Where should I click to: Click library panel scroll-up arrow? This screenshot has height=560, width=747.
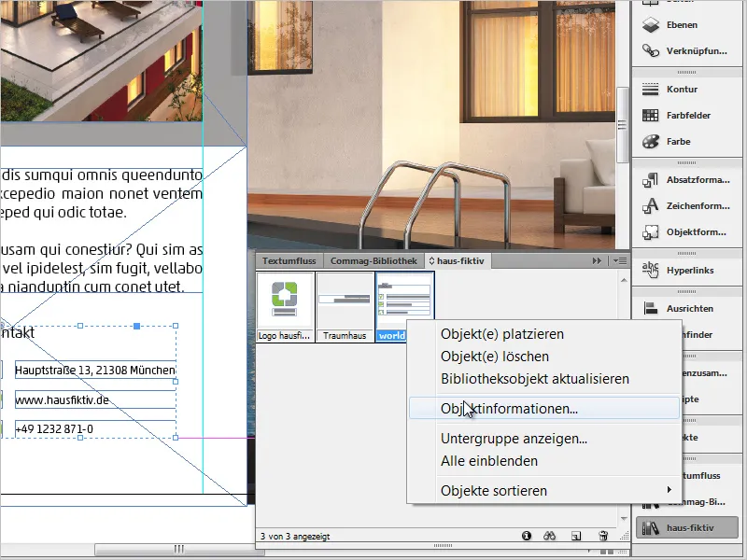click(624, 280)
